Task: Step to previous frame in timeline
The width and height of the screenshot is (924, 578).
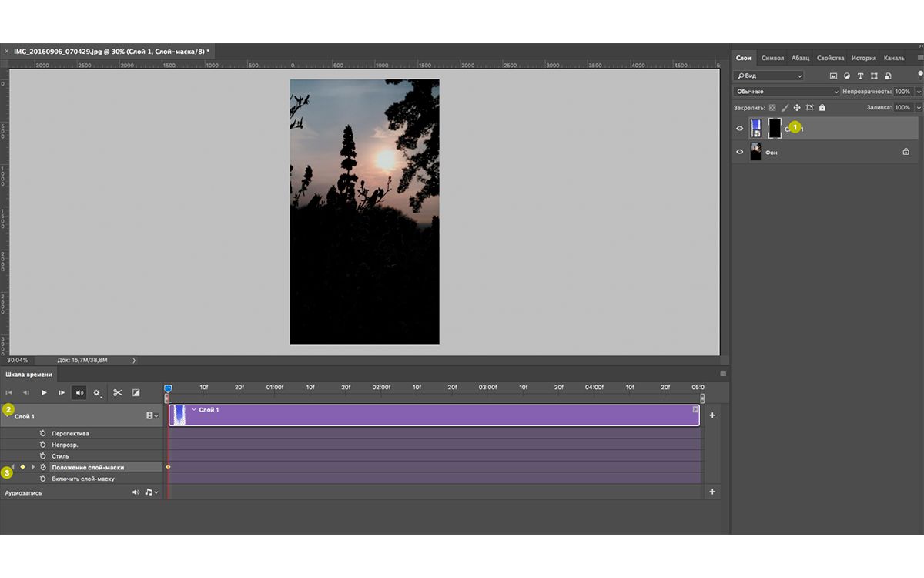Action: [x=26, y=393]
